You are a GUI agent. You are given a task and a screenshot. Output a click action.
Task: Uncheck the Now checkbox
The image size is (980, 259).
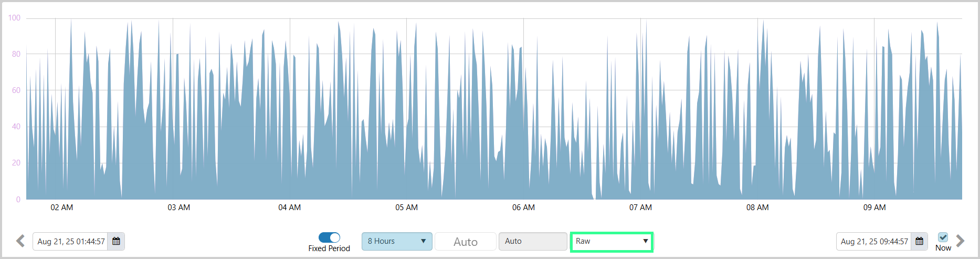click(x=943, y=237)
